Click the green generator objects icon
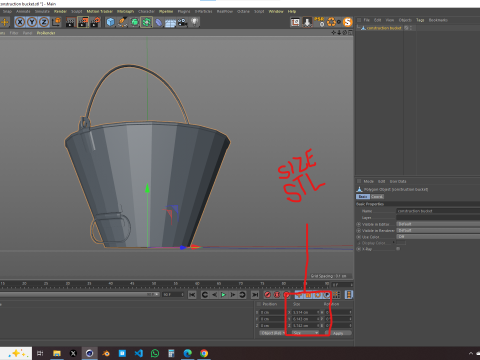This screenshot has height=360, width=480. [134, 22]
